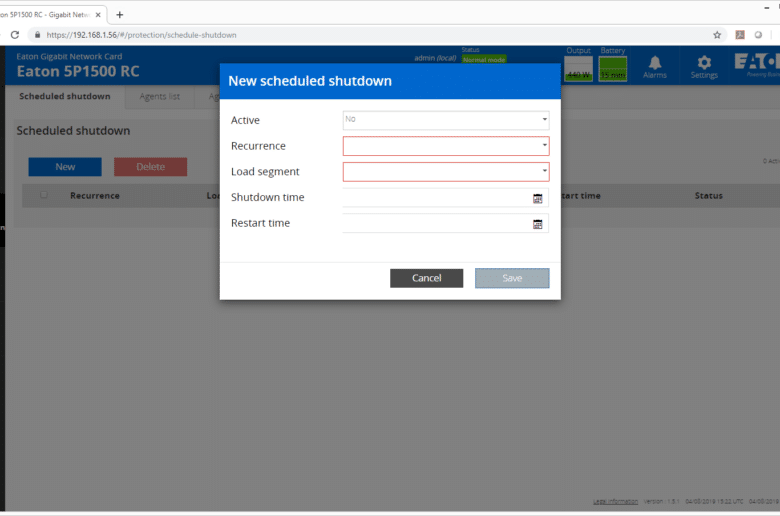Bookmark this page with the star icon
The height and width of the screenshot is (516, 780).
(717, 35)
